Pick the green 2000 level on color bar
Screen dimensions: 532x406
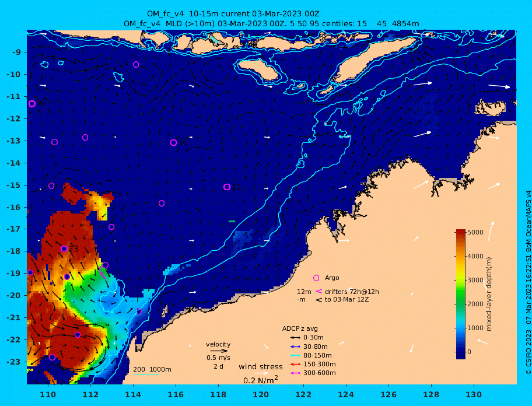461,304
